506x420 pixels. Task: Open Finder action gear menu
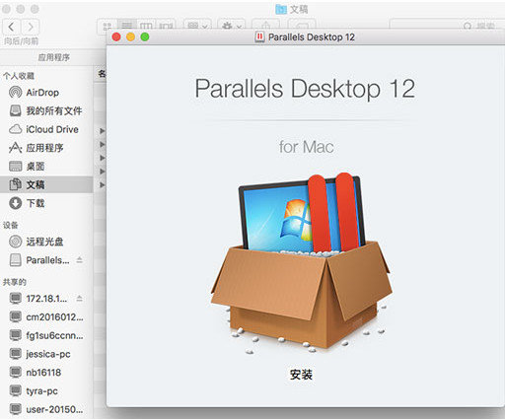click(232, 26)
